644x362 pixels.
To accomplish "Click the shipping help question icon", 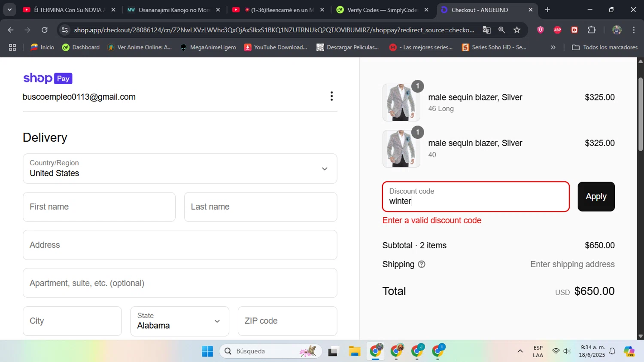I will click(x=422, y=265).
